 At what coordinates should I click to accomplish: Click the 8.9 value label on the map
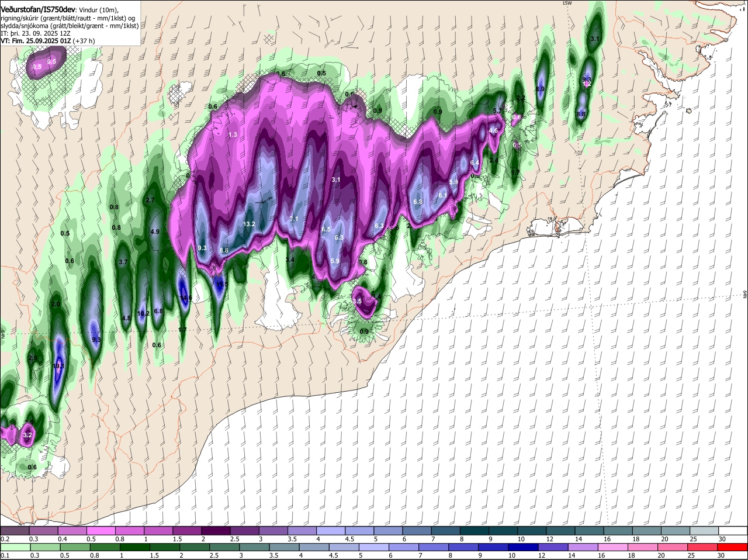pos(540,89)
